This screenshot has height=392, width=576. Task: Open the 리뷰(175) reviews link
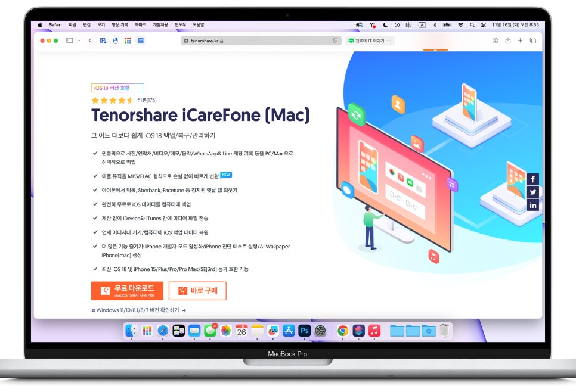pos(147,100)
